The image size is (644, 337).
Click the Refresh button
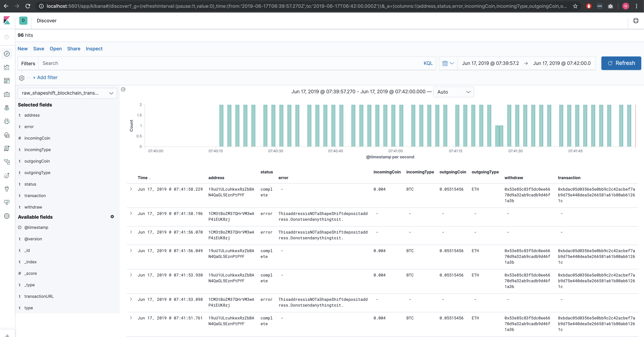(621, 63)
